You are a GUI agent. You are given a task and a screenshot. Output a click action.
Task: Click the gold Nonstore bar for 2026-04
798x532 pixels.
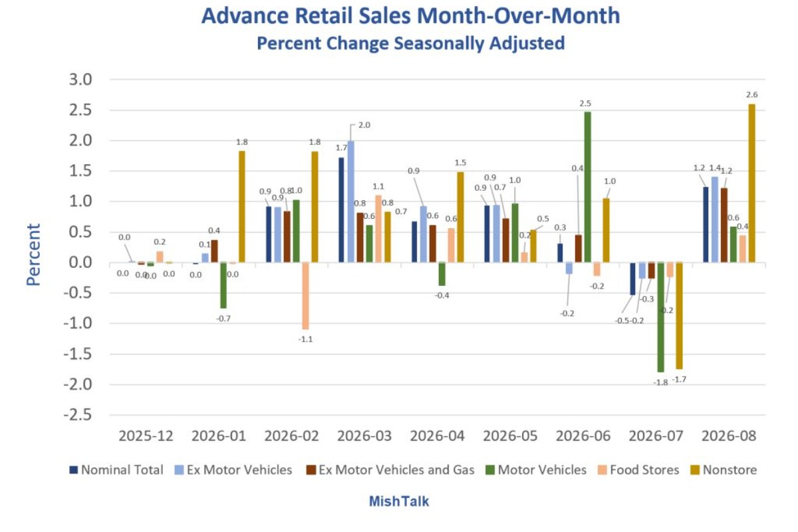coord(460,217)
